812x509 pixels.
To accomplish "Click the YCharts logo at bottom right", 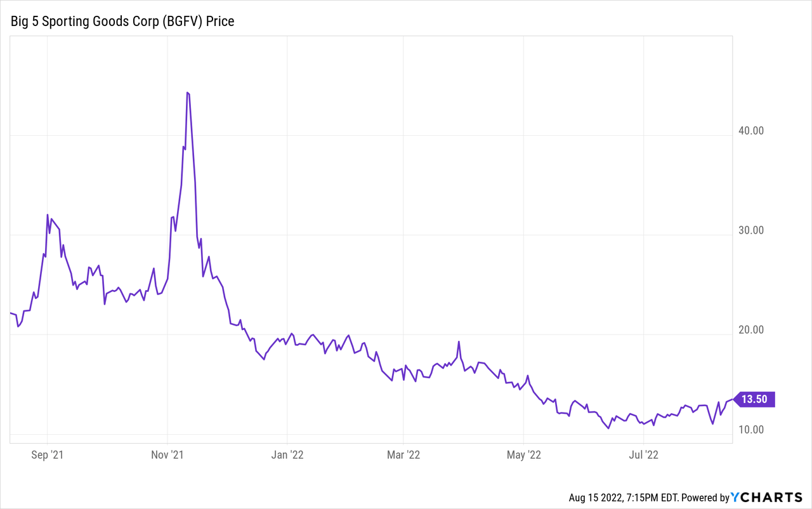I will click(766, 498).
